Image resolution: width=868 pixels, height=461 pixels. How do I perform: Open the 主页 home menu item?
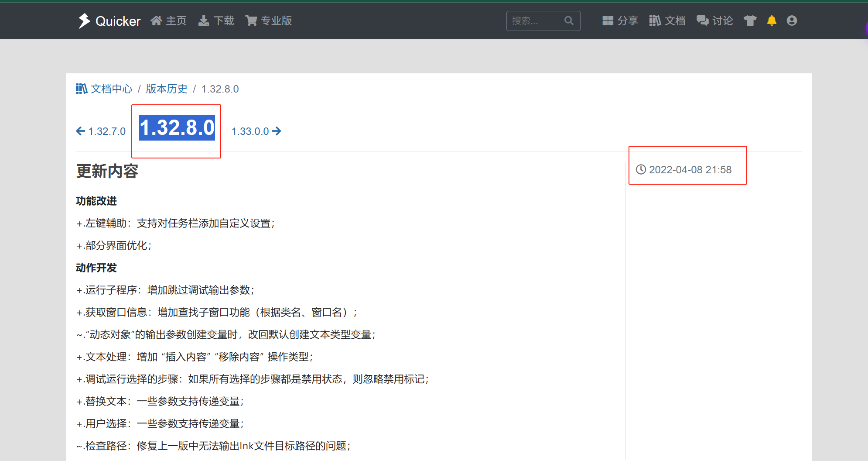168,21
